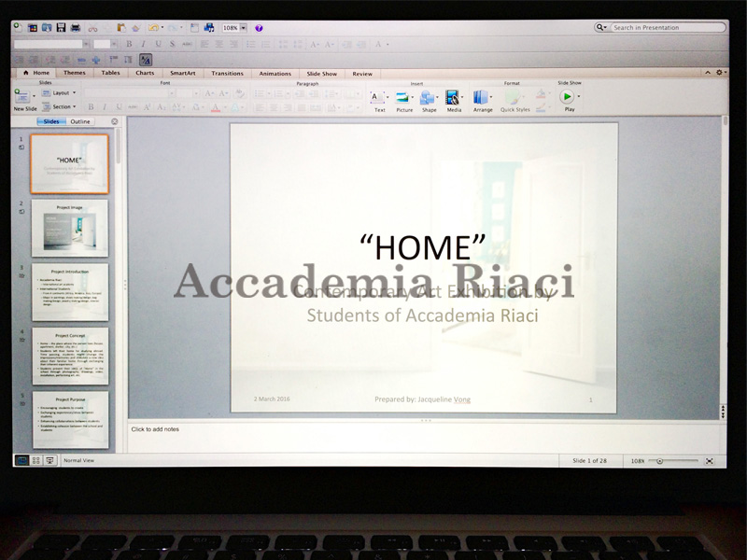Click the search magnifier icon
This screenshot has width=747, height=560.
[599, 28]
